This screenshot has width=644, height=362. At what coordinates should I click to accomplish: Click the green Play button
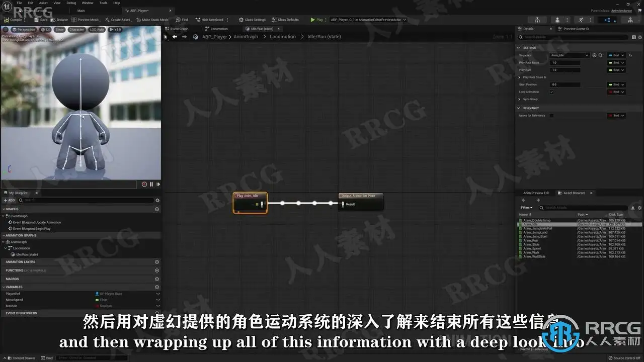click(x=317, y=20)
